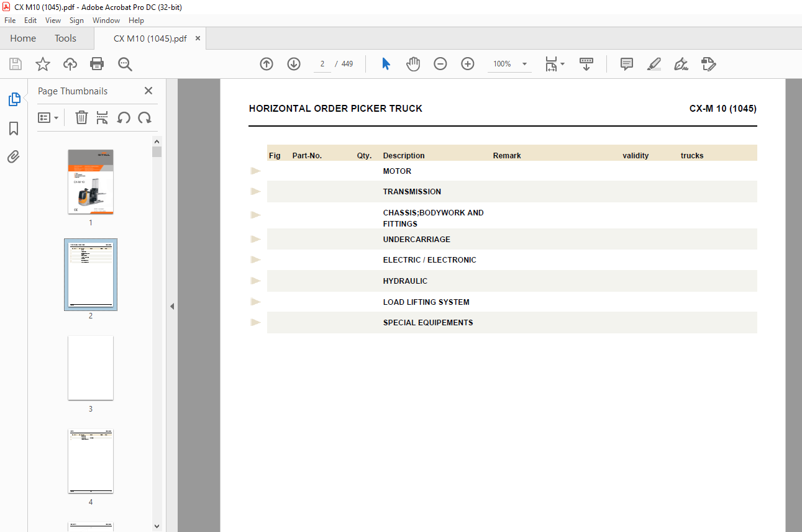
Task: Open thumbnail options dropdown
Action: click(x=48, y=117)
